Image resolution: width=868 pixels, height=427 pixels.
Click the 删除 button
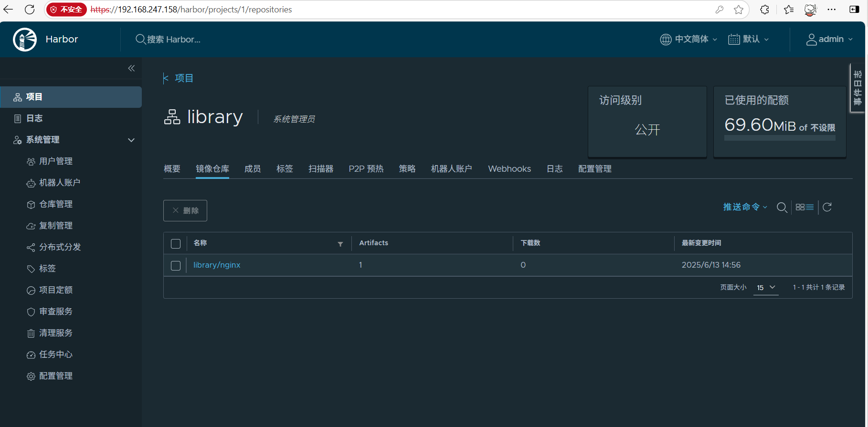coord(185,210)
